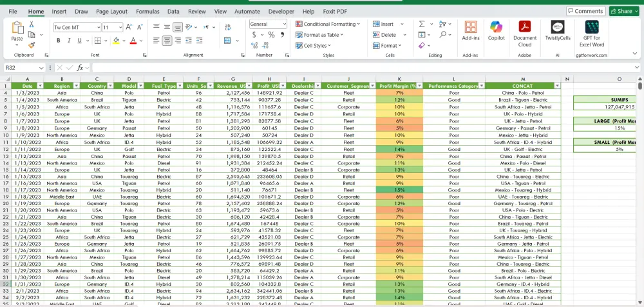
Task: Switch to the Formulas tab
Action: (x=147, y=12)
